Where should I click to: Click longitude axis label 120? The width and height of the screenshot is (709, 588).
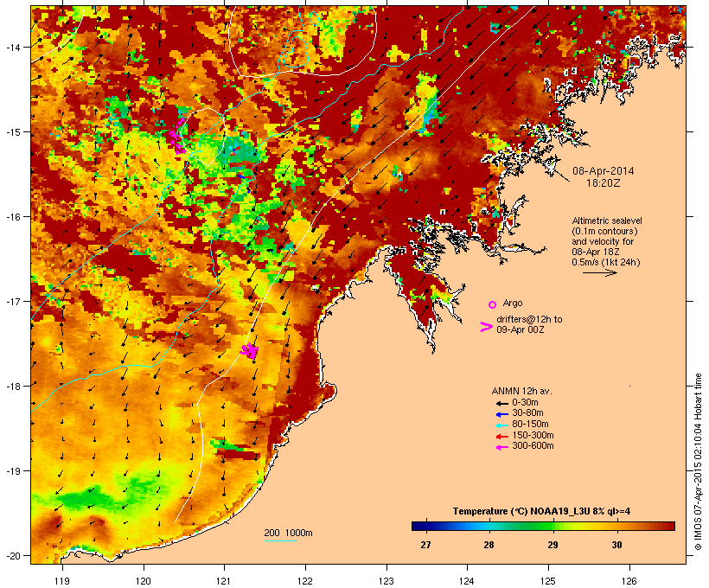[144, 581]
